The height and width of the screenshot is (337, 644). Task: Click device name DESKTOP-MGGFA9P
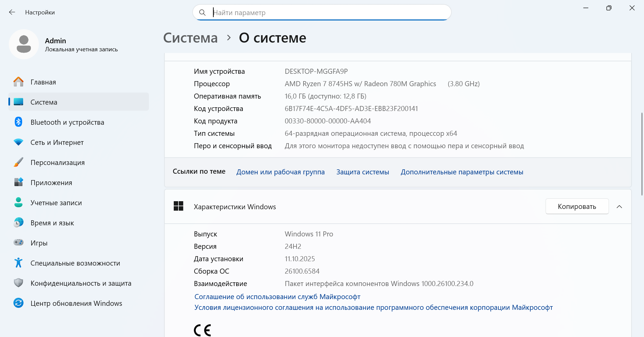(x=316, y=71)
